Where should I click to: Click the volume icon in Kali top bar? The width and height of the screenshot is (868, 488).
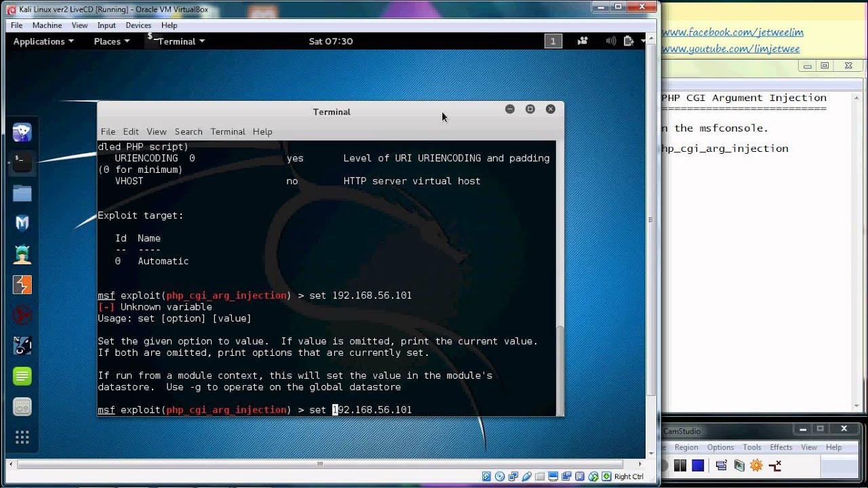(x=611, y=41)
